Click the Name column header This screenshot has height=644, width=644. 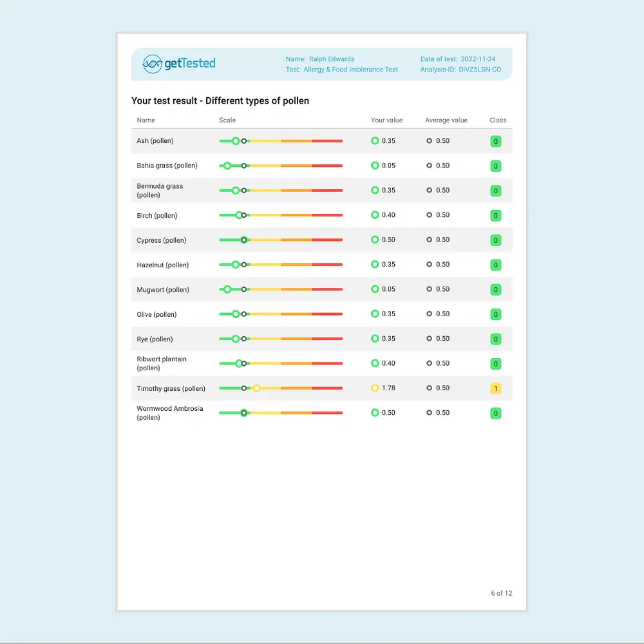click(x=146, y=120)
